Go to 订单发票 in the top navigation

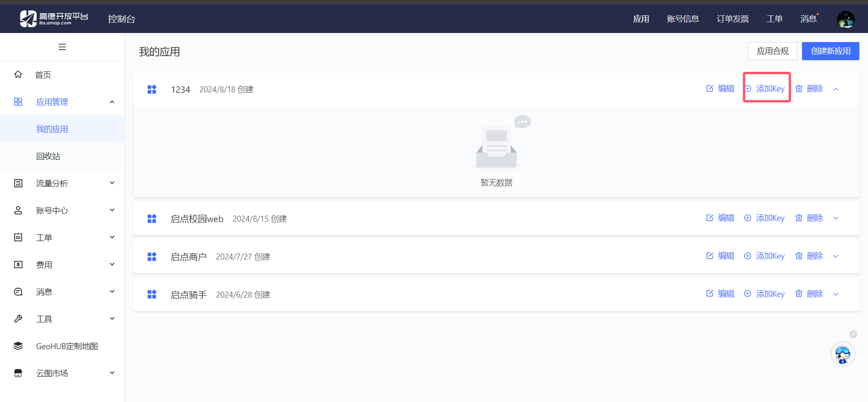733,19
